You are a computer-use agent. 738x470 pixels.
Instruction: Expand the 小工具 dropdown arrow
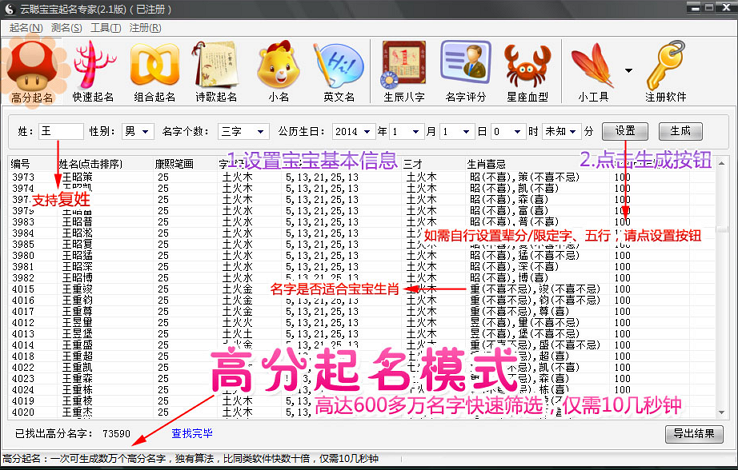[x=628, y=71]
